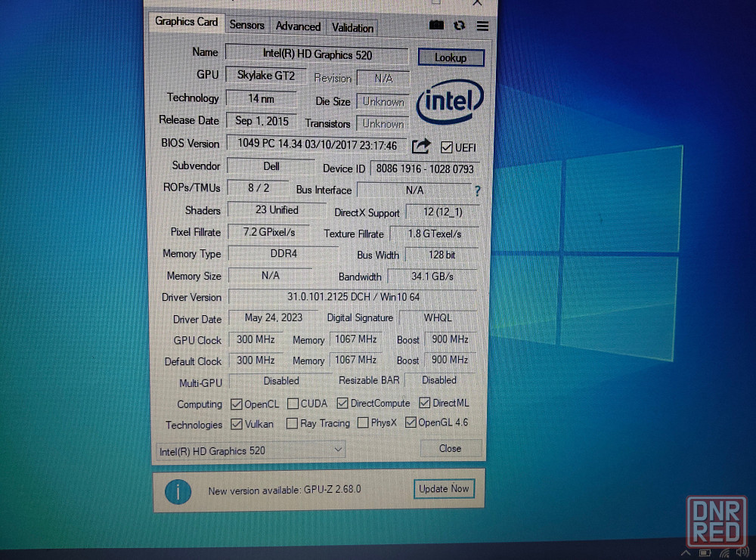
Task: Click the BIOS Version field
Action: pyautogui.click(x=317, y=144)
